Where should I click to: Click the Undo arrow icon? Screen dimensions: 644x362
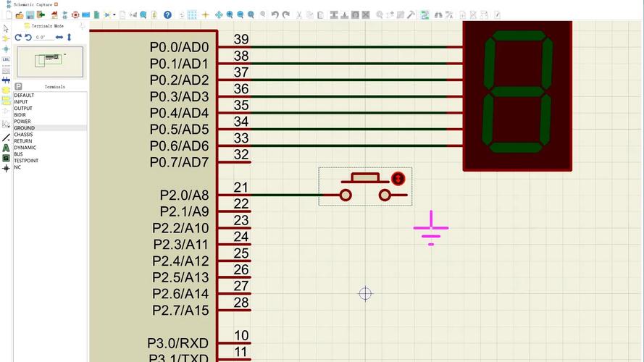[275, 15]
